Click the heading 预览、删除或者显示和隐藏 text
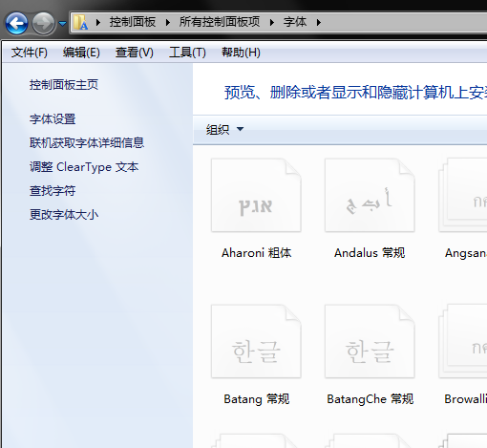 click(355, 93)
